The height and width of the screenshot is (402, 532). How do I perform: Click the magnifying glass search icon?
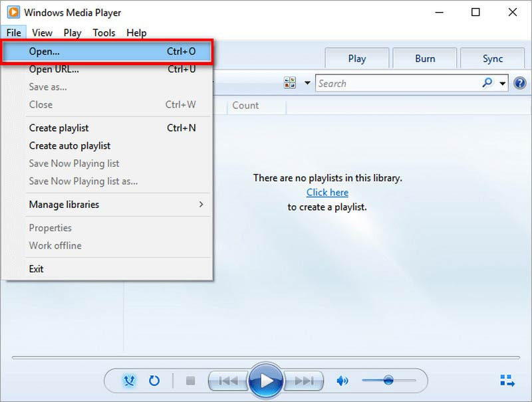(487, 83)
